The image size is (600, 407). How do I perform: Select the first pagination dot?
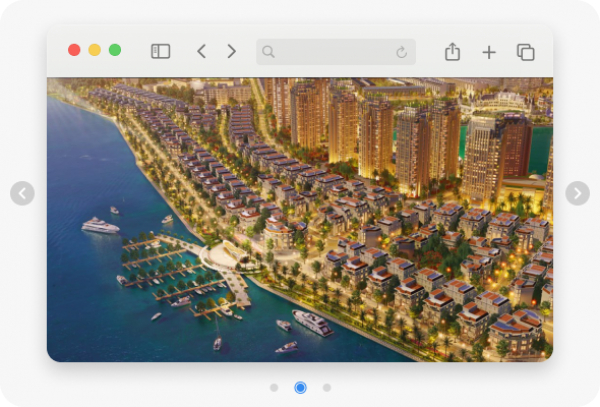[x=274, y=387]
